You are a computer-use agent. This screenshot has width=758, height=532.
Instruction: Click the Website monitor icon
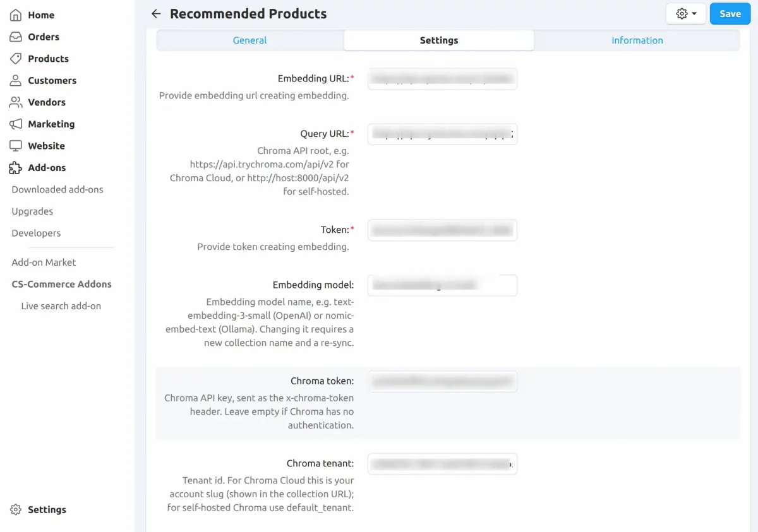16,146
